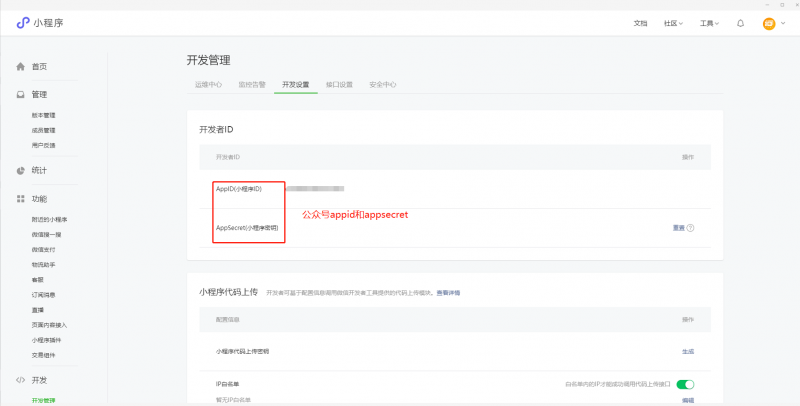Switch to the 接口设置 tab

click(x=339, y=85)
